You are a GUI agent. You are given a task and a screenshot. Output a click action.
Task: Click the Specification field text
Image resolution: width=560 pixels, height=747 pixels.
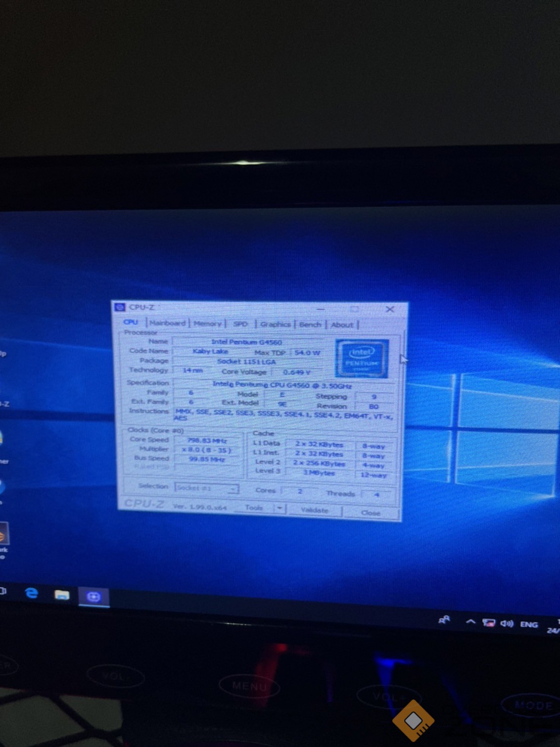pyautogui.click(x=282, y=385)
